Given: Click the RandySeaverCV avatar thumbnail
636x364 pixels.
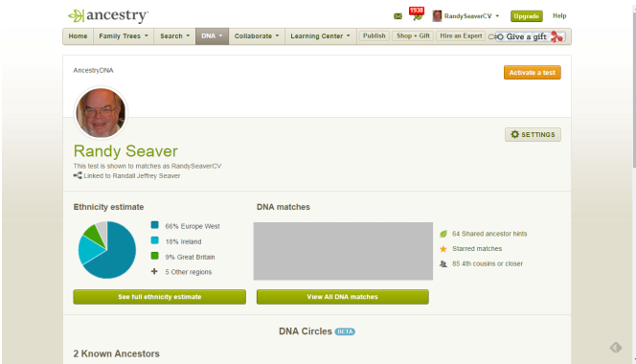Looking at the screenshot, I should pos(437,16).
